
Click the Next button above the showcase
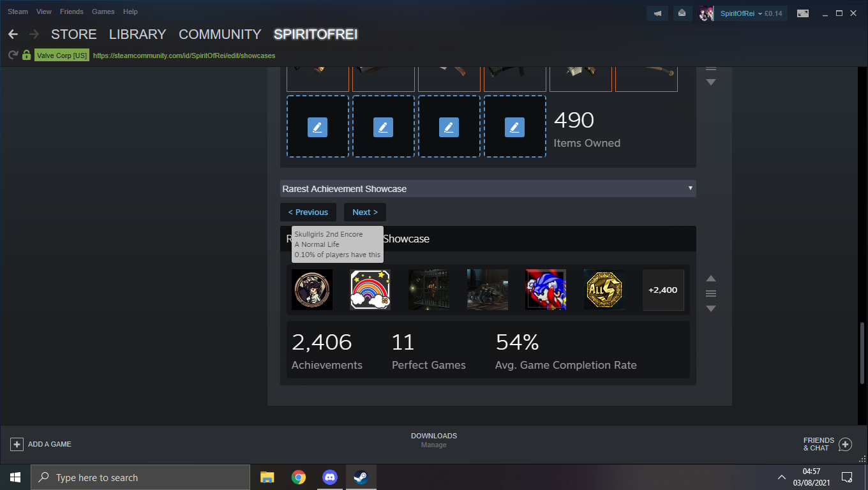click(364, 212)
